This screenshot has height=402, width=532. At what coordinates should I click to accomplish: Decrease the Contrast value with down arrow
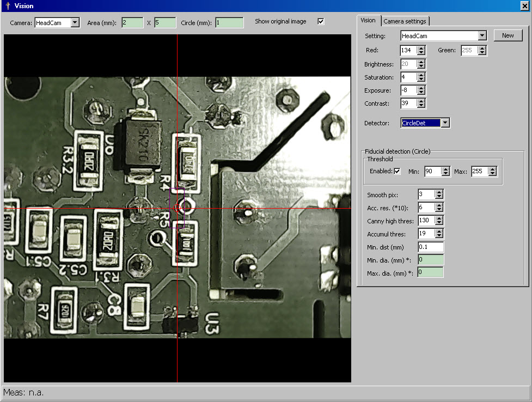[x=421, y=106]
